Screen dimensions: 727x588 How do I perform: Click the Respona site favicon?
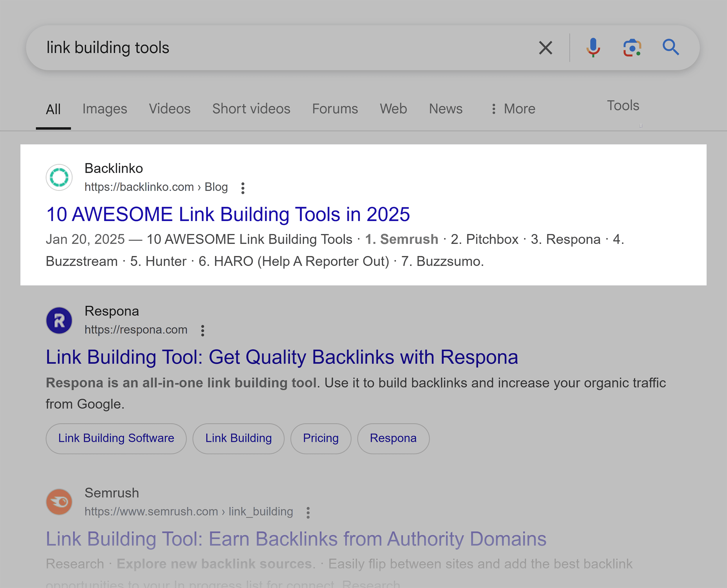pyautogui.click(x=59, y=320)
